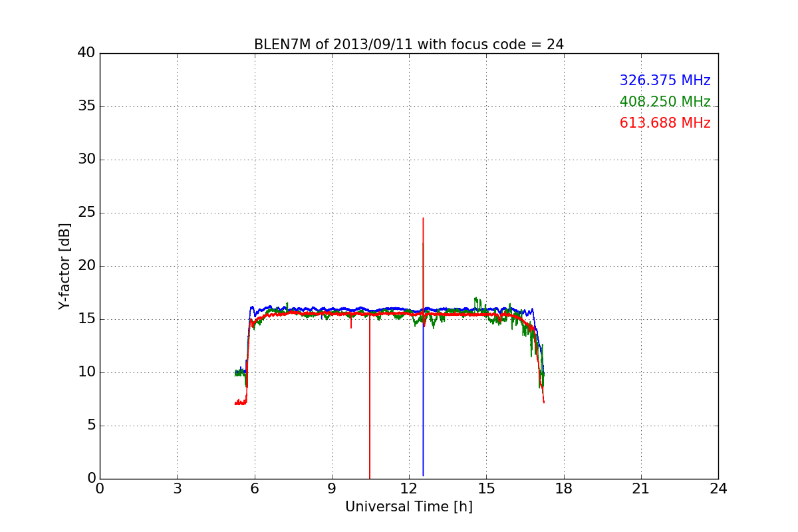Click the 'Universal Time [h]' axis label
798x532 pixels.
[409, 507]
